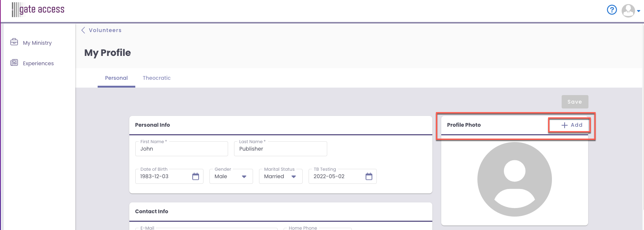Open the Gender dropdown

tap(231, 176)
